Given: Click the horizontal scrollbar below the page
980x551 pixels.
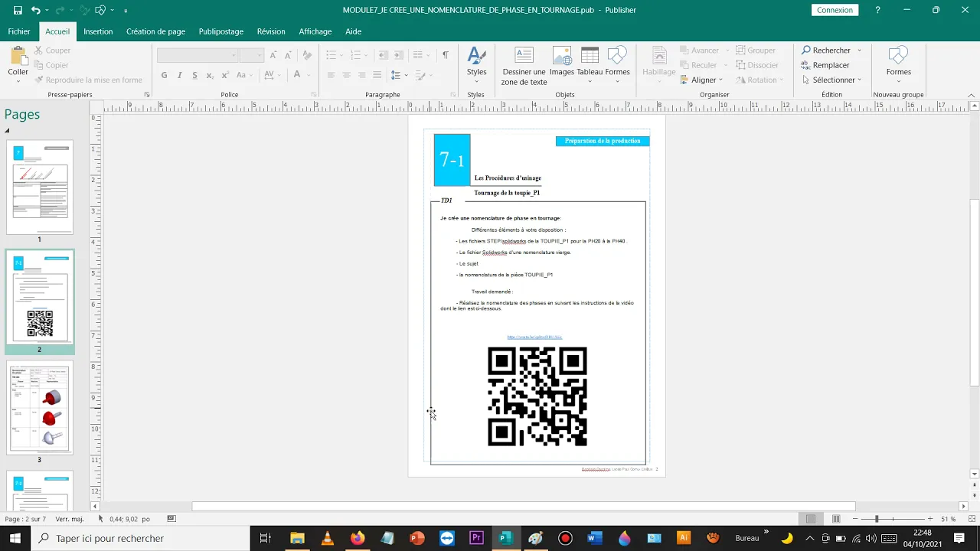Looking at the screenshot, I should point(524,506).
